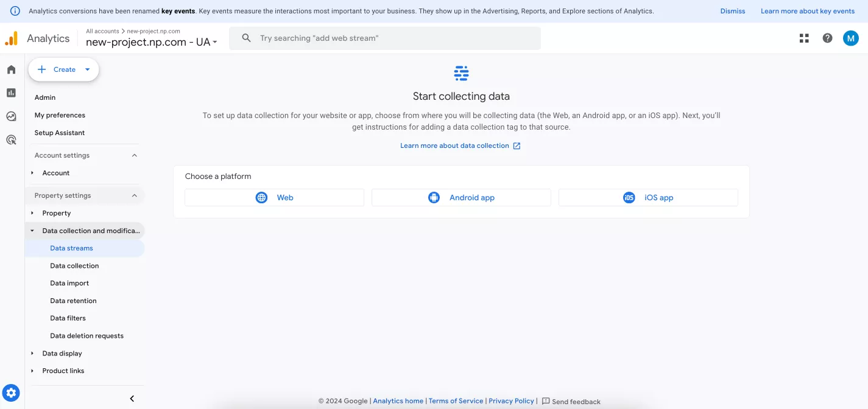
Task: Choose the Web platform button
Action: click(274, 197)
